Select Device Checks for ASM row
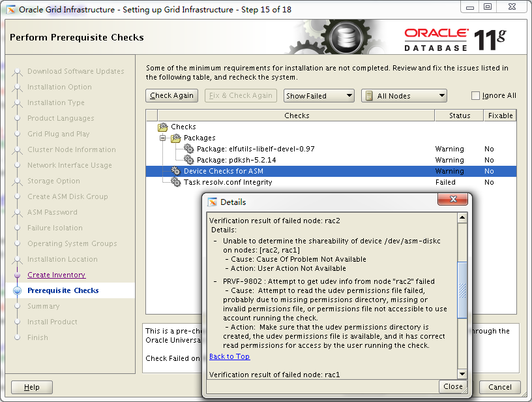The width and height of the screenshot is (532, 402). click(331, 171)
